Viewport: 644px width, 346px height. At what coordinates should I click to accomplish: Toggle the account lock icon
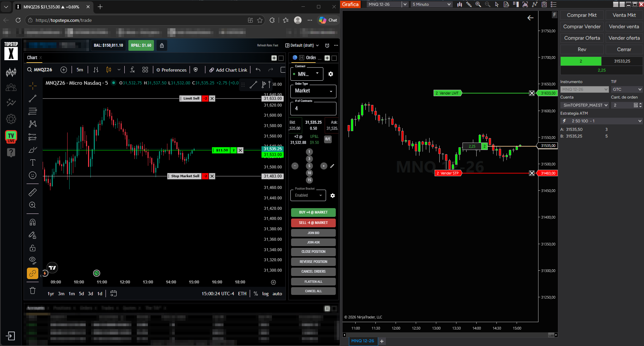click(162, 45)
